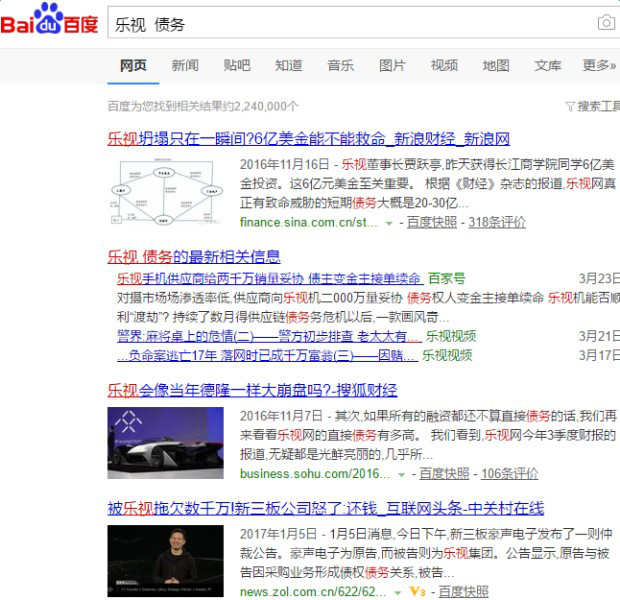The height and width of the screenshot is (600, 620).
Task: Open the 地图 tab
Action: (496, 65)
